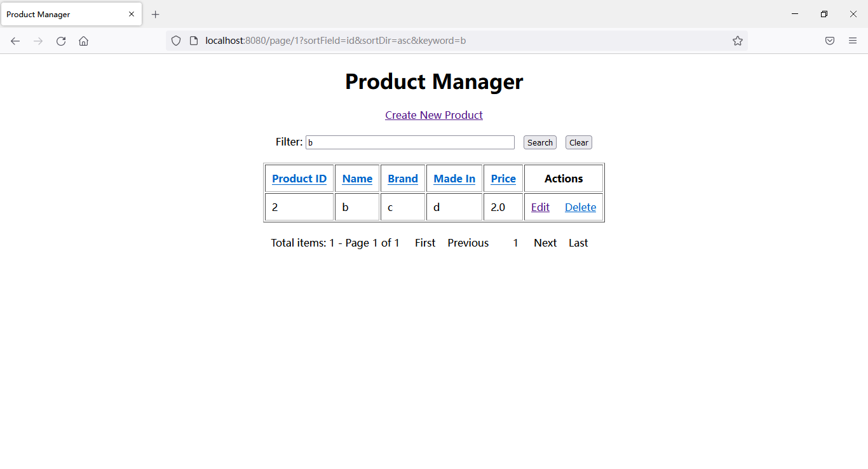Click the back navigation arrow

coord(15,41)
